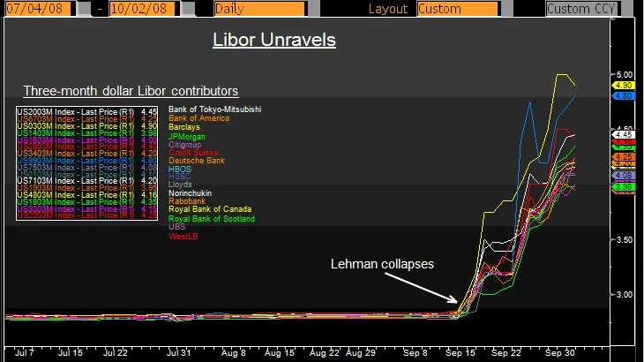
Task: Select the US1403M Index legend row
Action: point(86,132)
